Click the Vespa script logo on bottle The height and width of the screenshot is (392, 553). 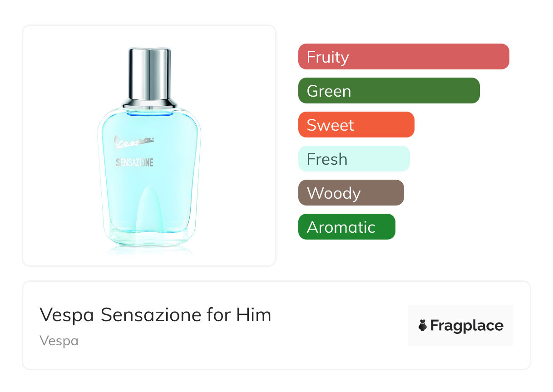[x=134, y=142]
